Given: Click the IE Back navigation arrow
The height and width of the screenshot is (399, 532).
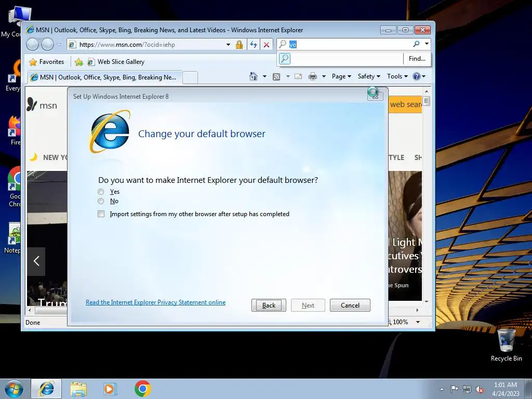Looking at the screenshot, I should pyautogui.click(x=32, y=44).
